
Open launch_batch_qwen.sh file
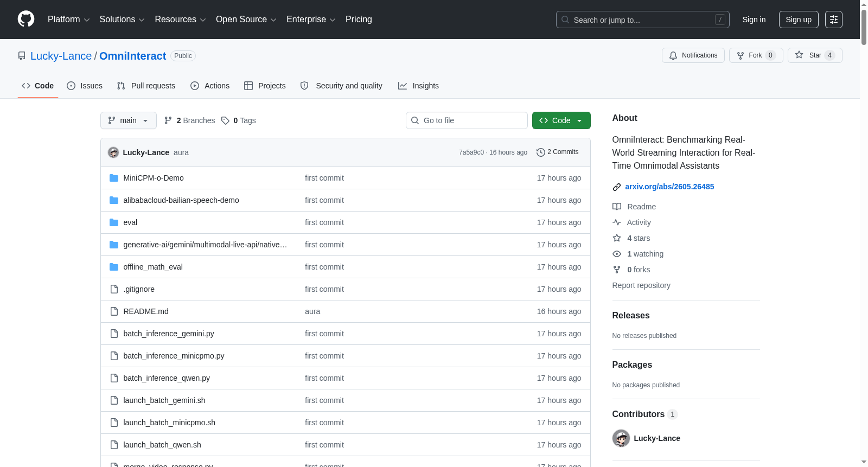click(162, 445)
